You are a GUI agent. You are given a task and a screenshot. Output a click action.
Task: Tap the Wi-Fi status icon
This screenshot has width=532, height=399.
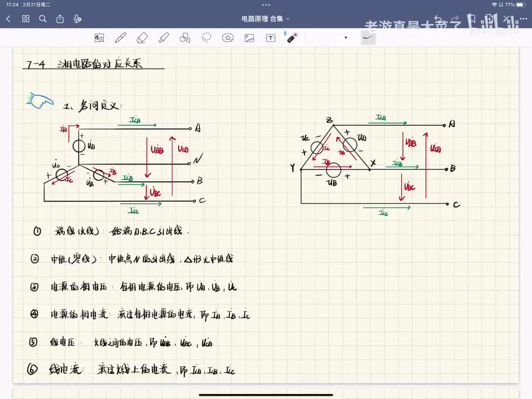(x=494, y=5)
